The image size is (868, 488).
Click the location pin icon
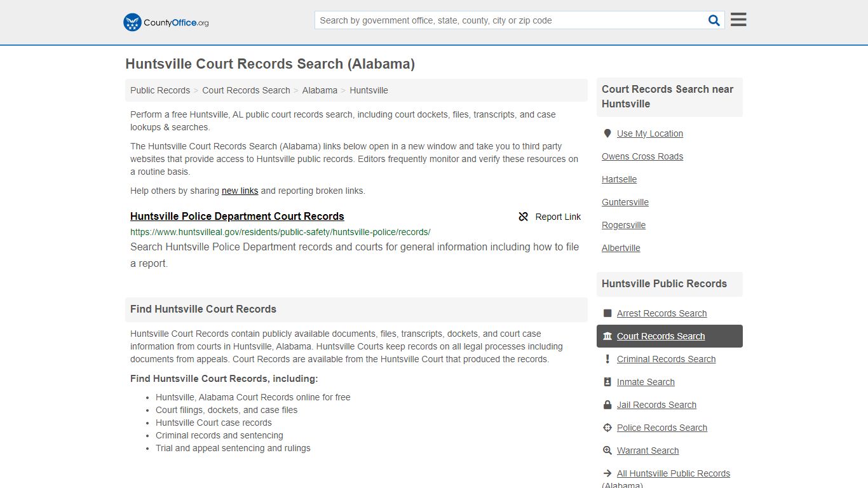coord(607,133)
